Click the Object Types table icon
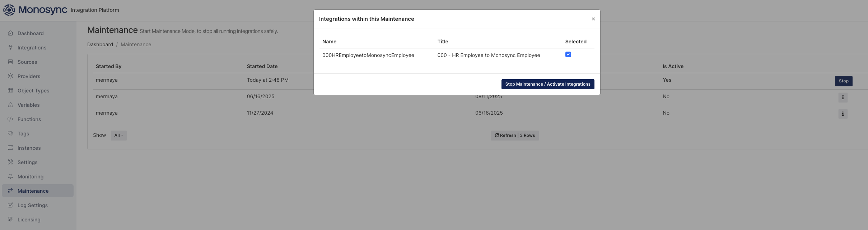Viewport: 868px width, 230px height. [10, 91]
